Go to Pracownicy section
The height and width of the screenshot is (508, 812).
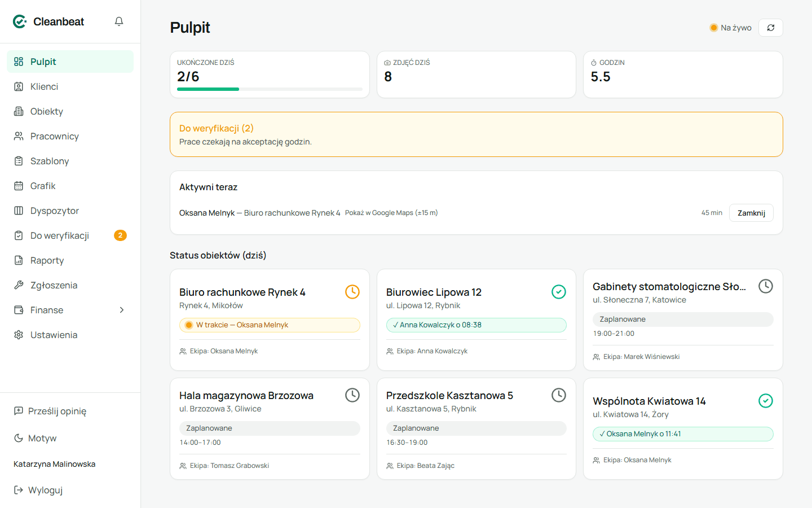pyautogui.click(x=70, y=136)
